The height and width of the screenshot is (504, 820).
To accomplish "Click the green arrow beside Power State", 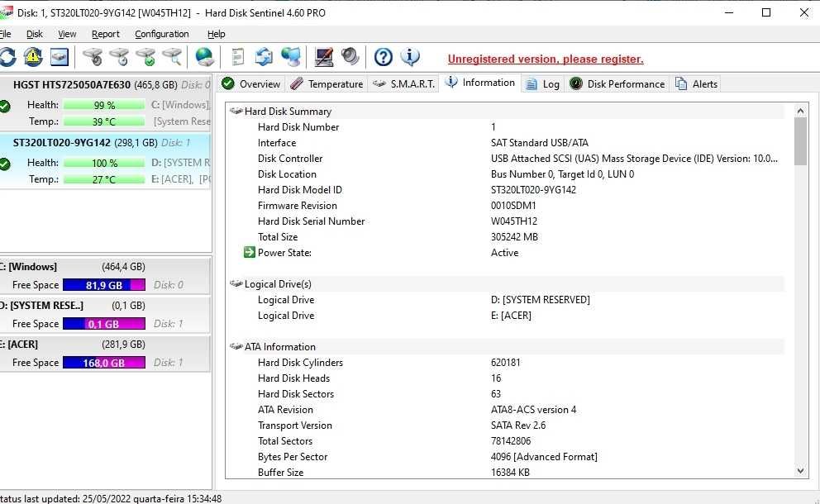I will 250,253.
